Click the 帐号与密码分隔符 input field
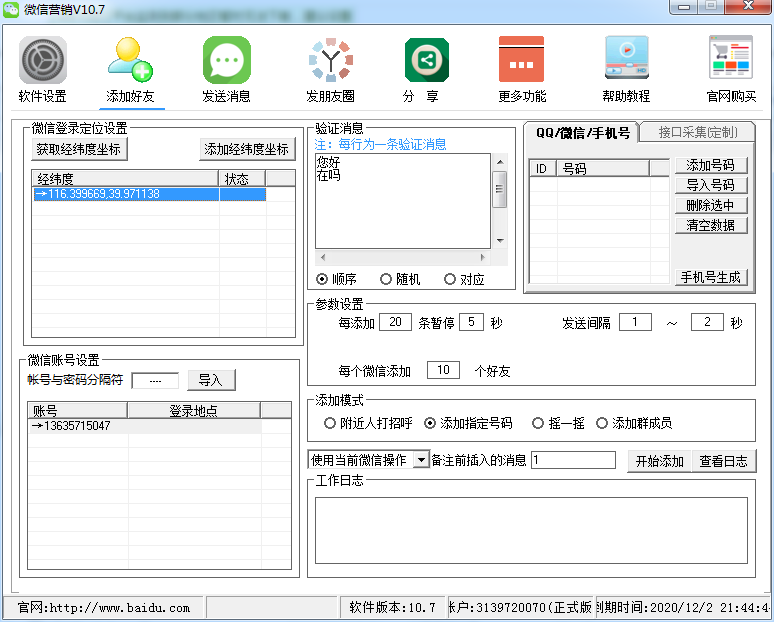Viewport: 774px width, 622px height. click(155, 381)
